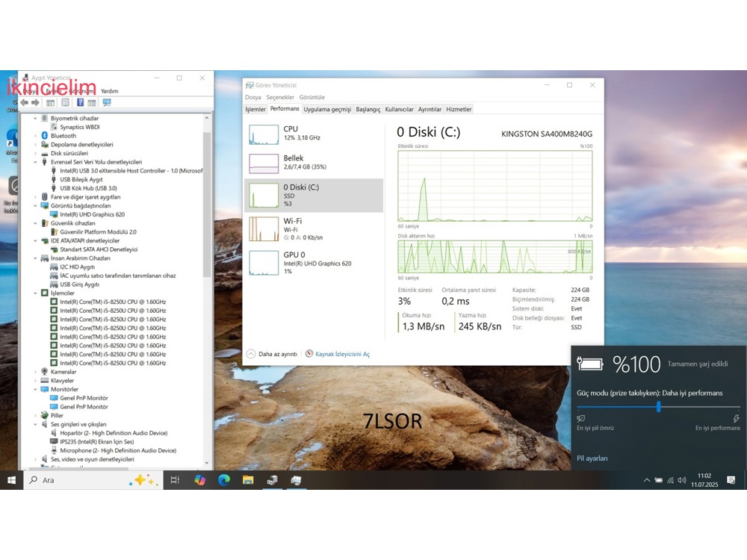The width and height of the screenshot is (747, 560).
Task: Click the Synaptics WBDI fingerprint device icon
Action: click(x=54, y=127)
